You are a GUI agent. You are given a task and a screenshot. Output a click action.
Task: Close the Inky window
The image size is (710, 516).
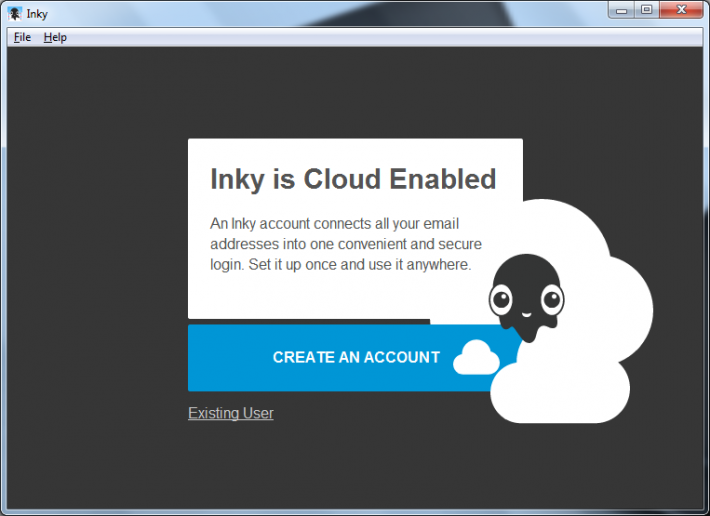(681, 10)
